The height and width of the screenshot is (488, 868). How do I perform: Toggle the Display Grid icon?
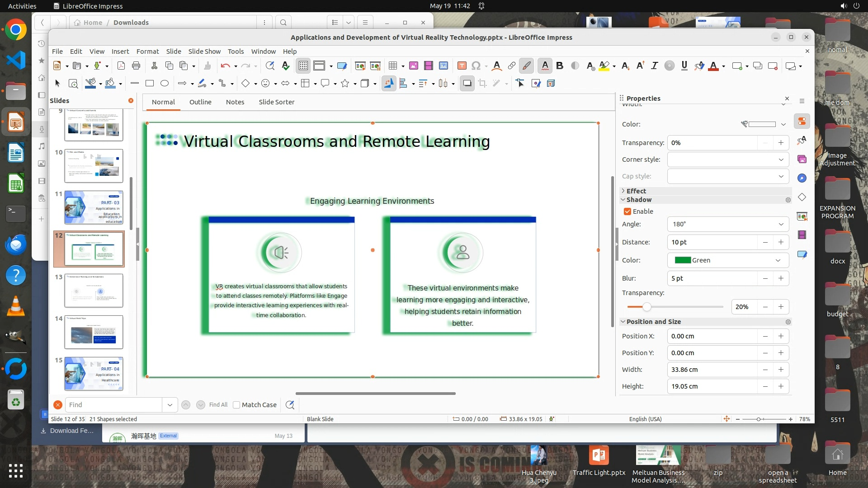point(303,66)
